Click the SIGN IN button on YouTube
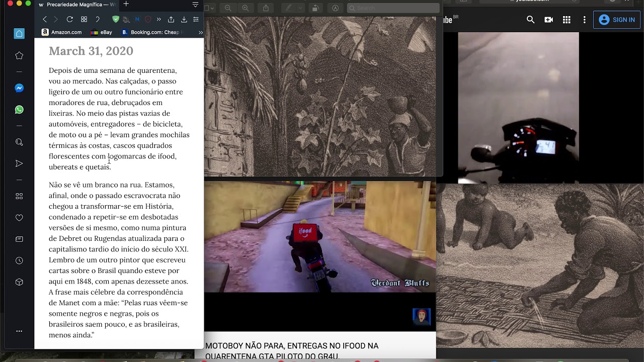 (x=617, y=20)
